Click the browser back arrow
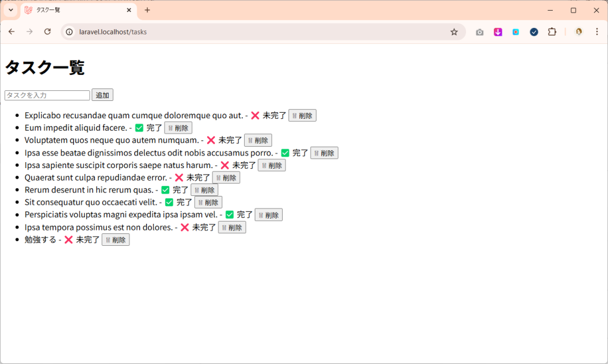 pos(12,32)
